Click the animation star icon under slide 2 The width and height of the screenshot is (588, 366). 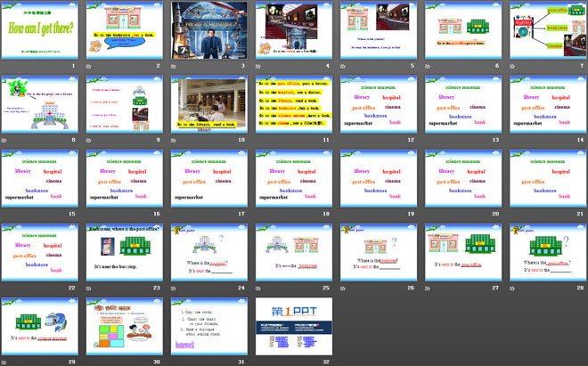click(x=90, y=66)
